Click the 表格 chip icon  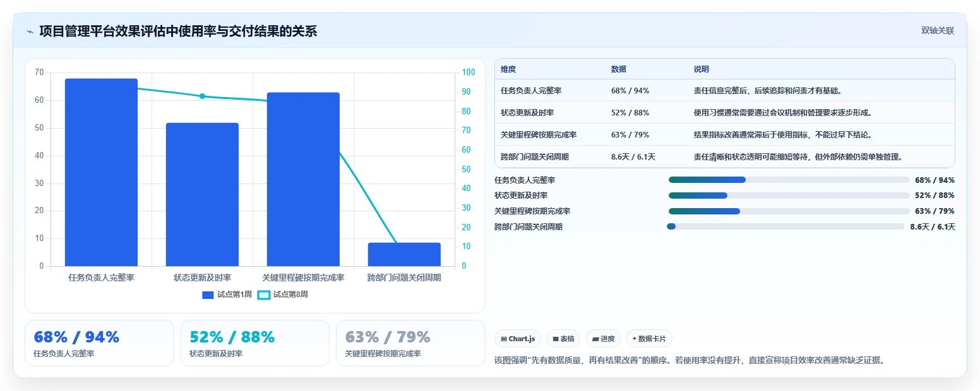click(556, 339)
